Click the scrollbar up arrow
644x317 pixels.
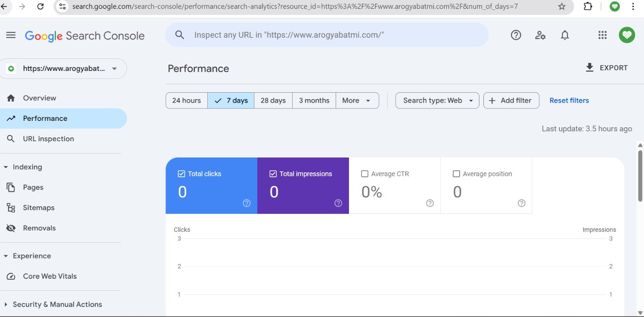tap(640, 145)
